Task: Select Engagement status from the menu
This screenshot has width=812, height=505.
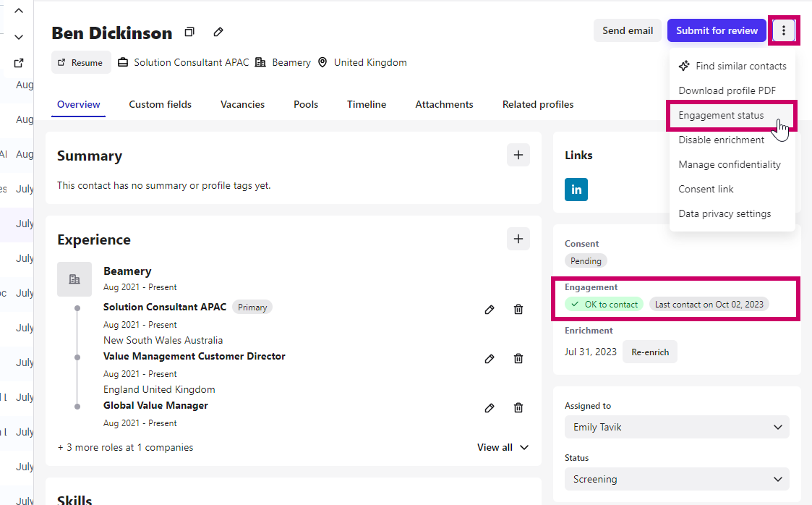Action: pos(721,116)
